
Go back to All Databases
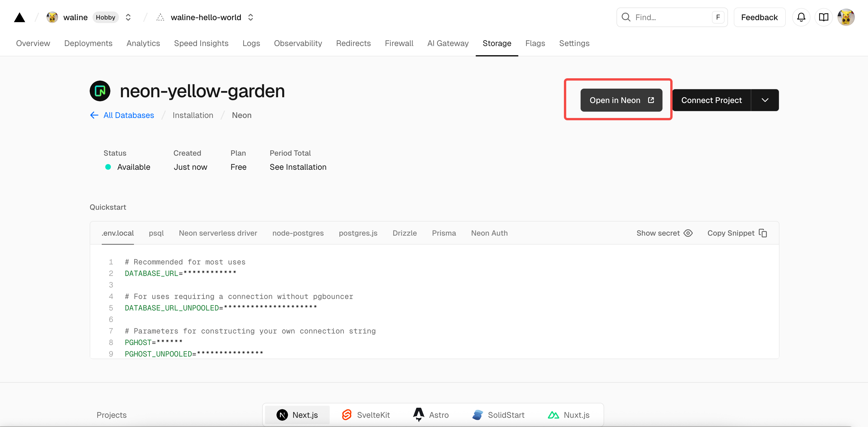(128, 115)
